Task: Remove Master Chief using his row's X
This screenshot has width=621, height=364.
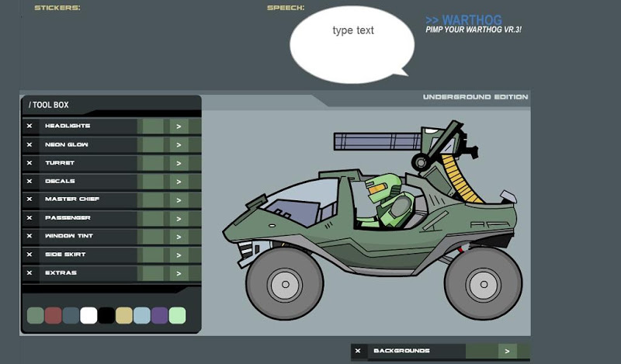Action: point(29,199)
